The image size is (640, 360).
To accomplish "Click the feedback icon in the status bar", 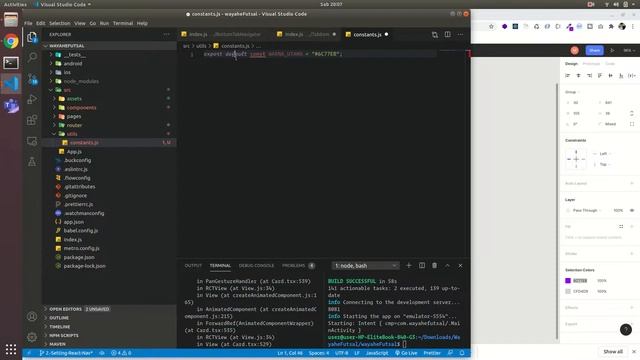I will tap(450, 353).
